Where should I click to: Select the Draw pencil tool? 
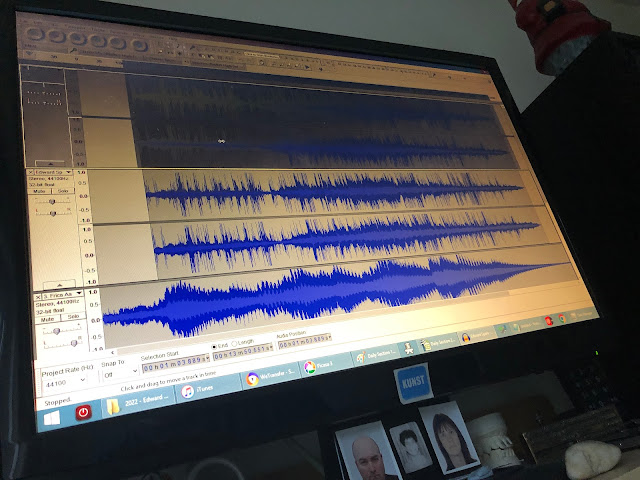(x=178, y=46)
